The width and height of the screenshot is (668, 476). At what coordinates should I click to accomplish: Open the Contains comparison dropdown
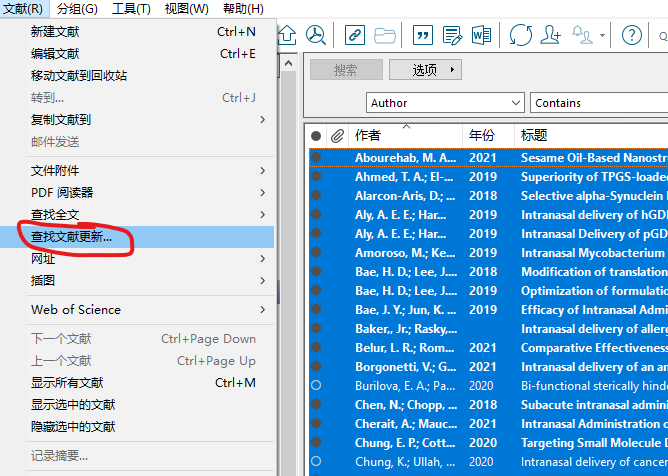pos(599,103)
